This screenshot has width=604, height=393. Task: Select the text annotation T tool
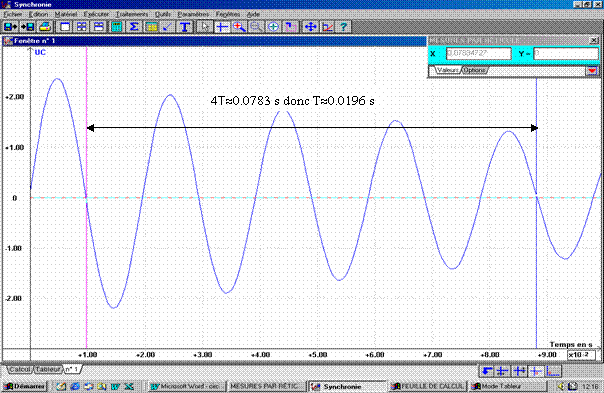[185, 27]
